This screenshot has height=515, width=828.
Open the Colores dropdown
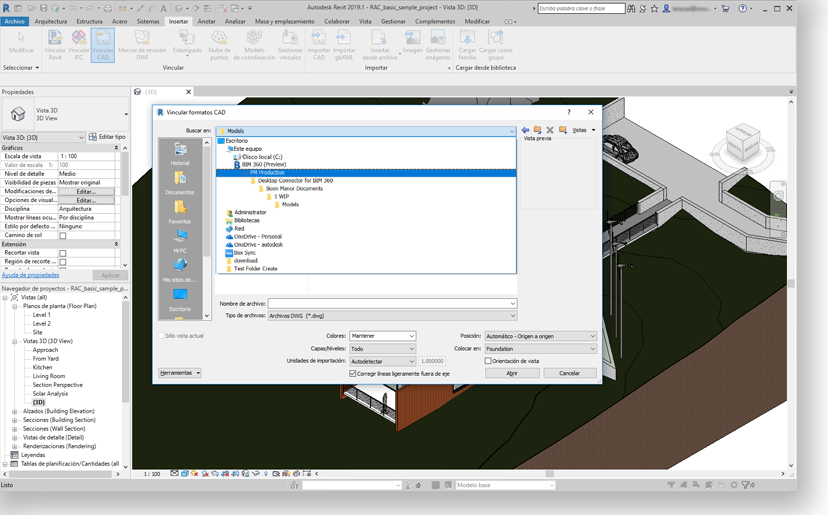[383, 336]
